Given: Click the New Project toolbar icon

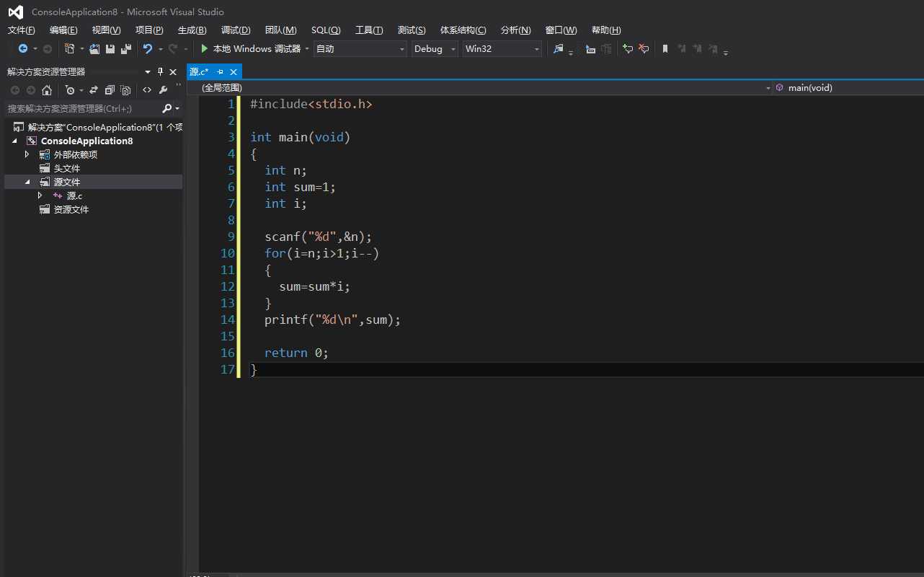Looking at the screenshot, I should pyautogui.click(x=69, y=49).
